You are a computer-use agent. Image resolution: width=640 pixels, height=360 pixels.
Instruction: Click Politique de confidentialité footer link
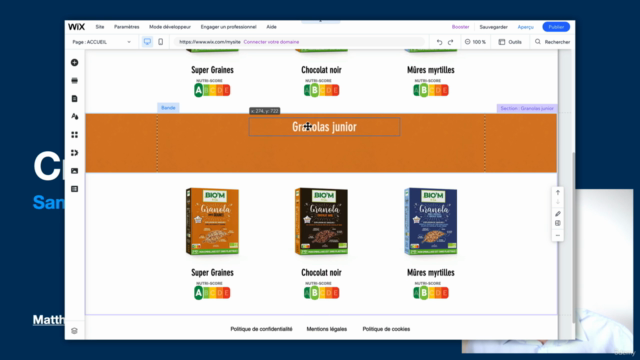261,329
